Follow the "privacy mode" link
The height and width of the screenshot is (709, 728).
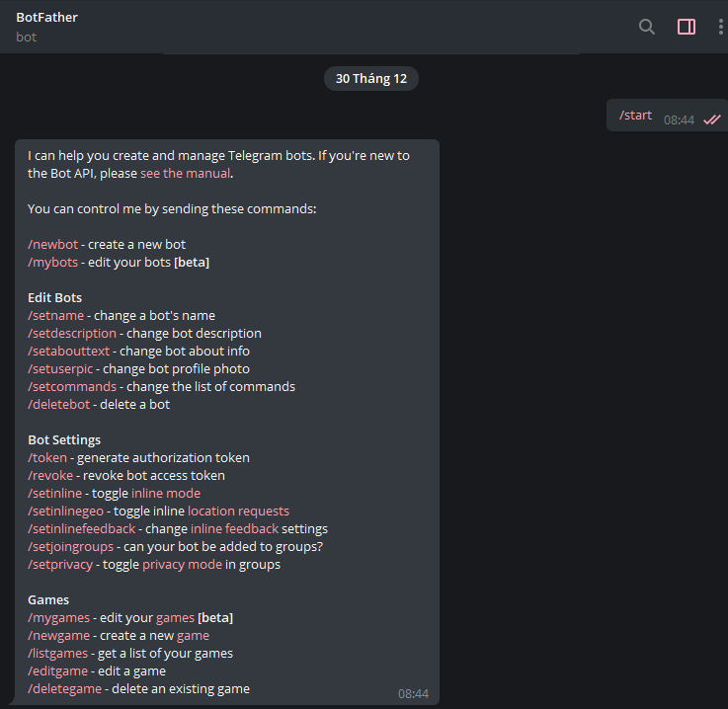pos(182,564)
